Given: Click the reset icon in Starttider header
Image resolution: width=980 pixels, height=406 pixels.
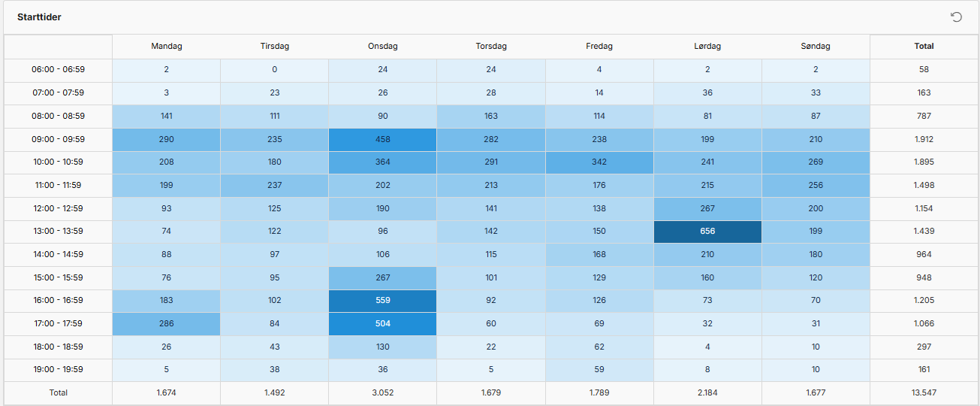Looking at the screenshot, I should (956, 17).
